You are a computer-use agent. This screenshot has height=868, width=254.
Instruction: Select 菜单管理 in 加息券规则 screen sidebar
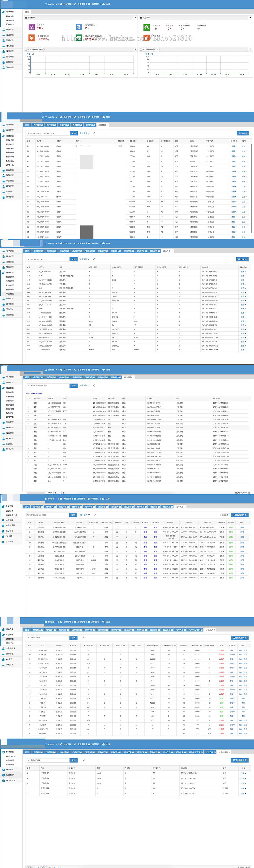(10, 765)
